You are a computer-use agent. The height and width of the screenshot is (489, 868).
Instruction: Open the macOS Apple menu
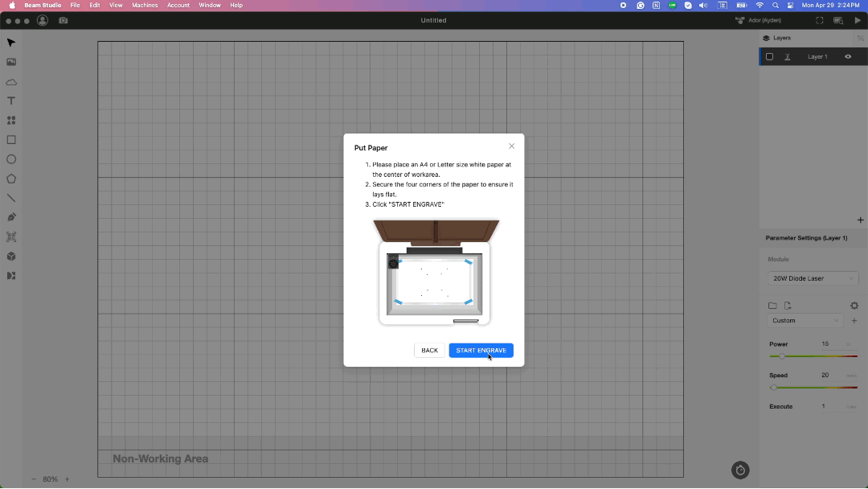coord(11,5)
